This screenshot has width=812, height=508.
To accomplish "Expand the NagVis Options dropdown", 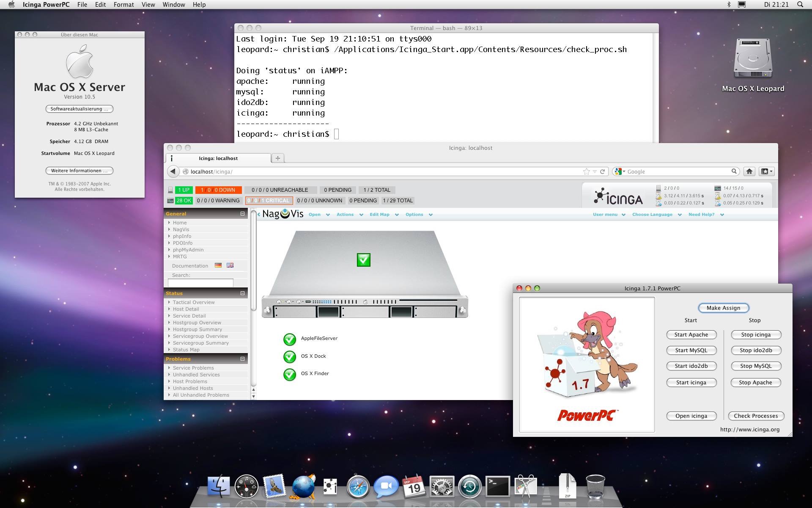I will (419, 215).
